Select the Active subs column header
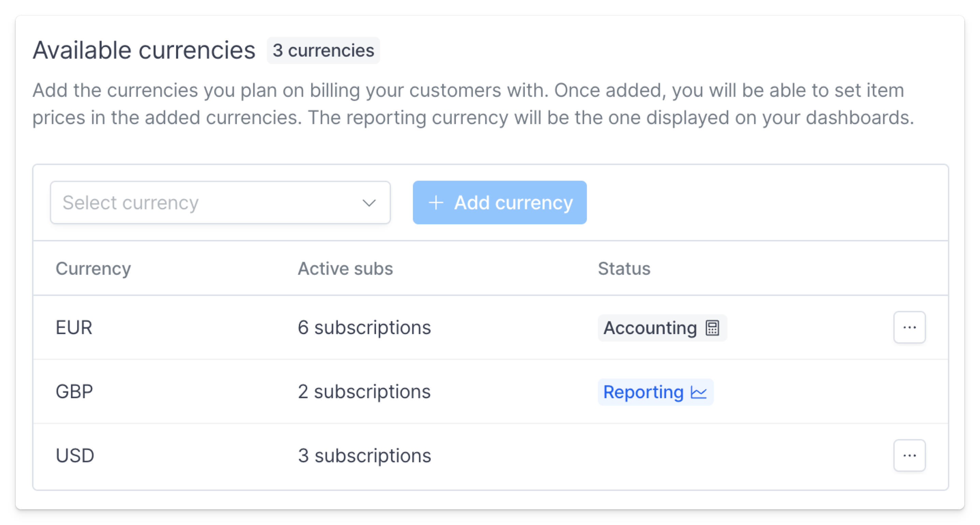The height and width of the screenshot is (525, 980). pyautogui.click(x=345, y=268)
